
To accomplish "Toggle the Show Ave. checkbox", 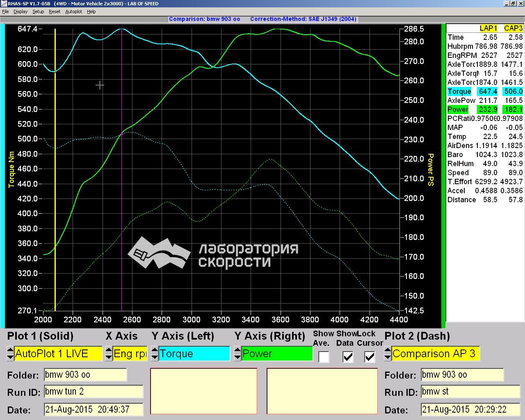I will 324,357.
